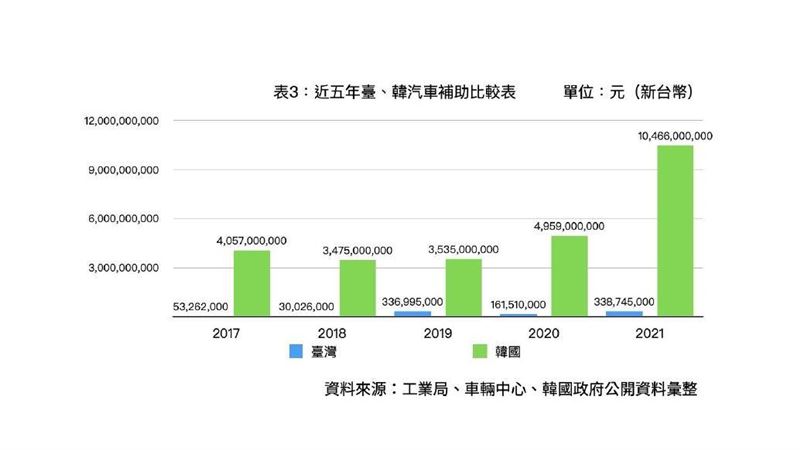Click the value label 10,466,000,000
The width and height of the screenshot is (800, 450).
coord(675,136)
